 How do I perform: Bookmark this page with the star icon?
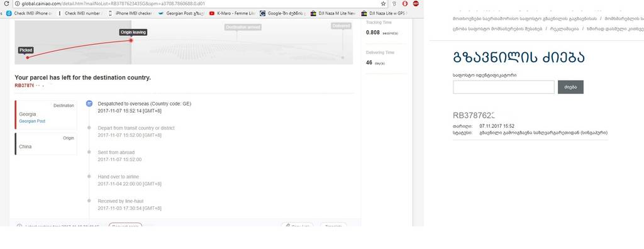pos(383,4)
